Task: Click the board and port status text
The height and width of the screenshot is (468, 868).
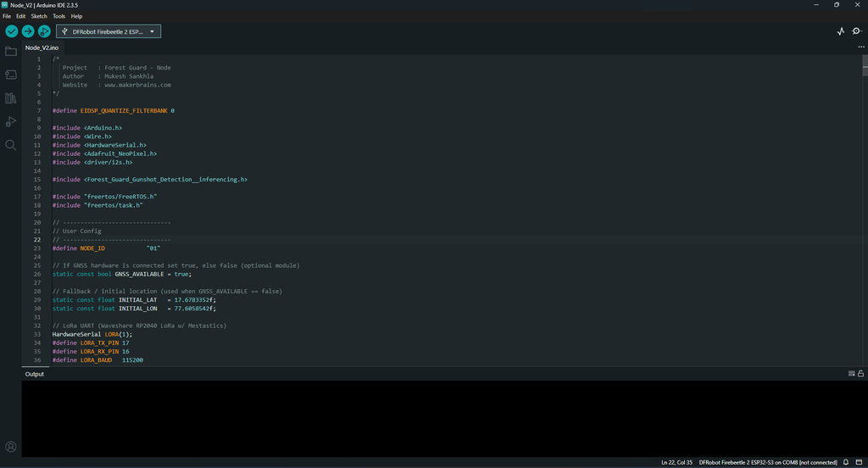Action: 768,462
